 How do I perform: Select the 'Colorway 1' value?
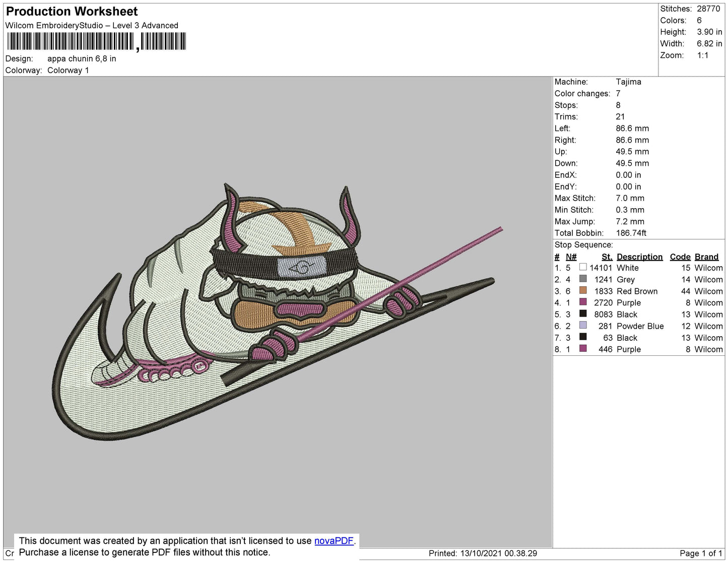(x=68, y=70)
